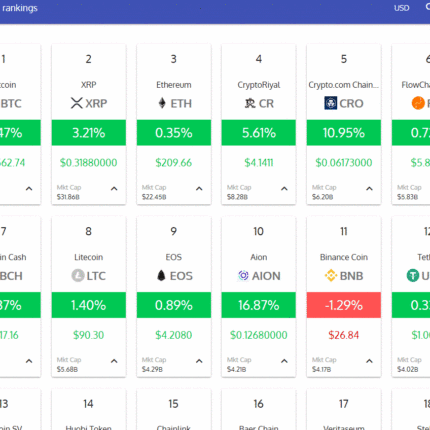The height and width of the screenshot is (430, 430).
Task: Open the rank 14 card
Action: pyautogui.click(x=89, y=410)
